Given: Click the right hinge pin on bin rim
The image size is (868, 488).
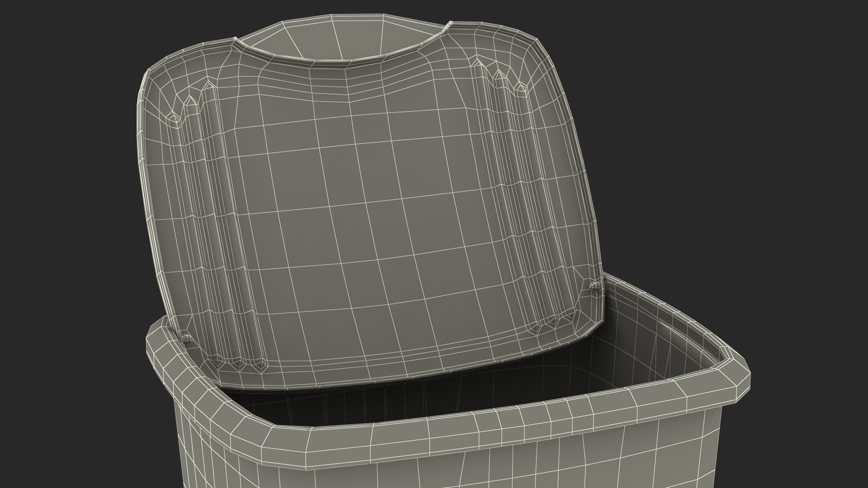Looking at the screenshot, I should [596, 286].
